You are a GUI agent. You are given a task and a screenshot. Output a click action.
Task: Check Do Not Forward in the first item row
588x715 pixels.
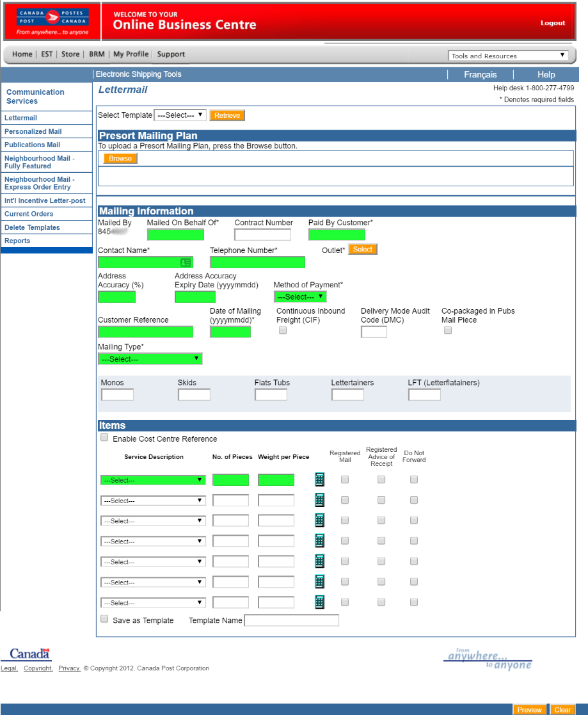click(414, 479)
